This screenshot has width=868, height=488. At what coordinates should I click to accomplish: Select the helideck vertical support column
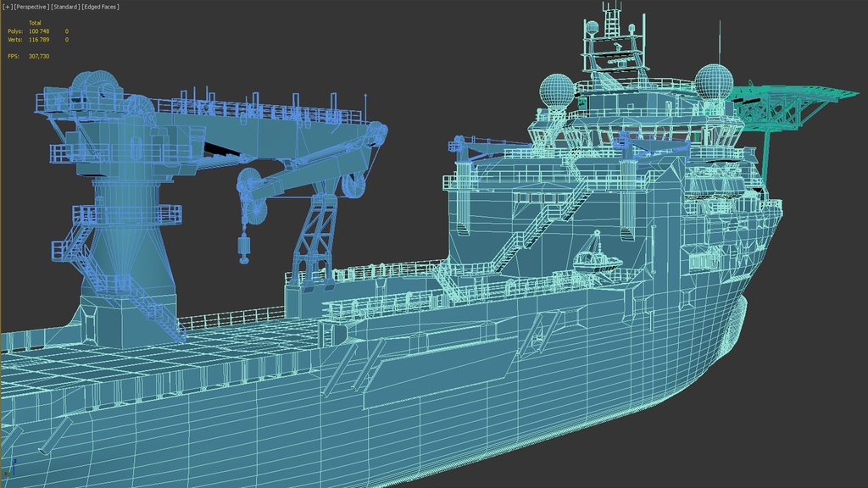[765, 152]
